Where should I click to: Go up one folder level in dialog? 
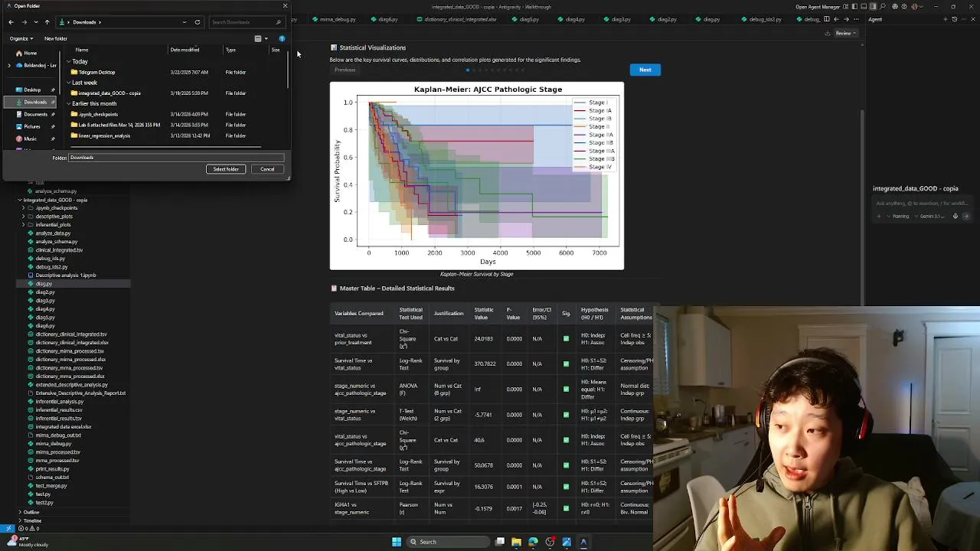coord(47,22)
